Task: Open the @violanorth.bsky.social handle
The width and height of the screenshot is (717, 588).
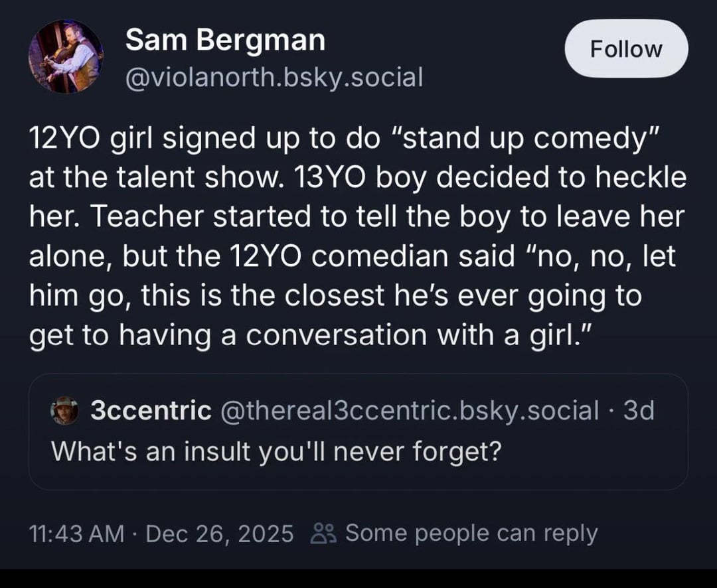Action: 274,78
